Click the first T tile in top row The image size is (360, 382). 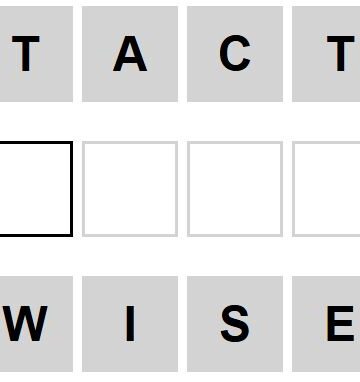pyautogui.click(x=36, y=54)
